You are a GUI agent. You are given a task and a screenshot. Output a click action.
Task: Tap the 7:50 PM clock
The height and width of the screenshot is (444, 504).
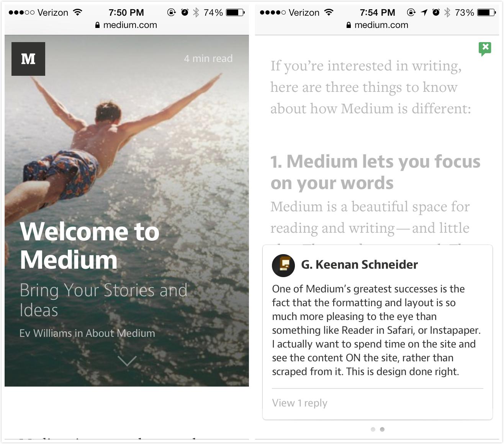point(126,12)
